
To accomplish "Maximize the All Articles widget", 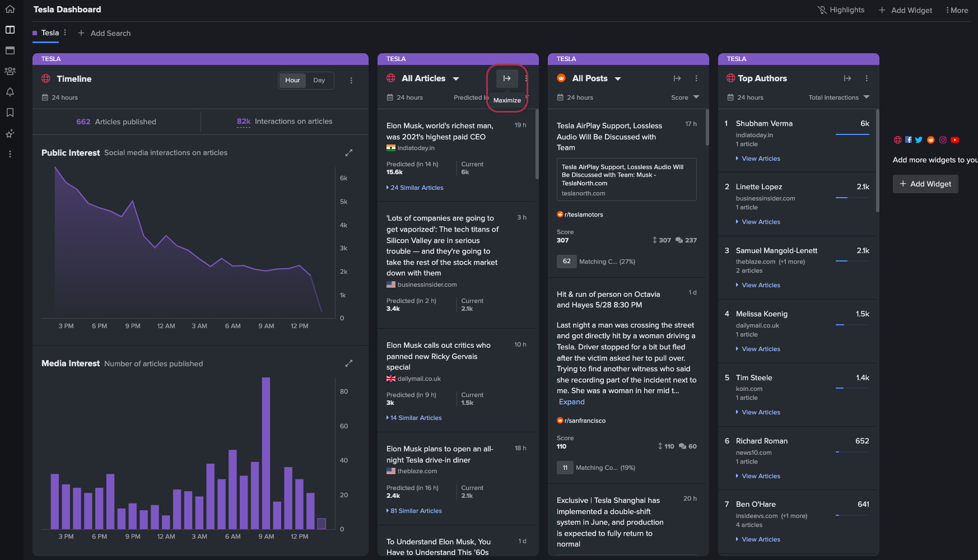I will tap(507, 78).
